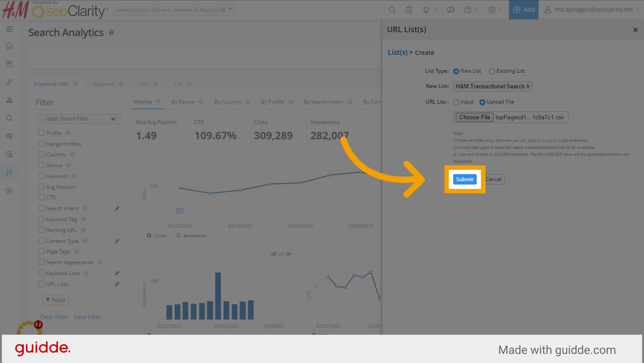Switch to bar chart view icon
644x363 pixels.
tap(274, 253)
